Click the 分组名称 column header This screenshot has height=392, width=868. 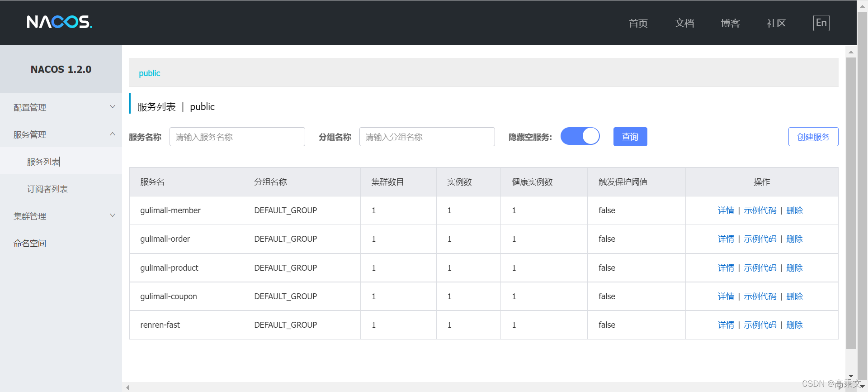(x=302, y=182)
